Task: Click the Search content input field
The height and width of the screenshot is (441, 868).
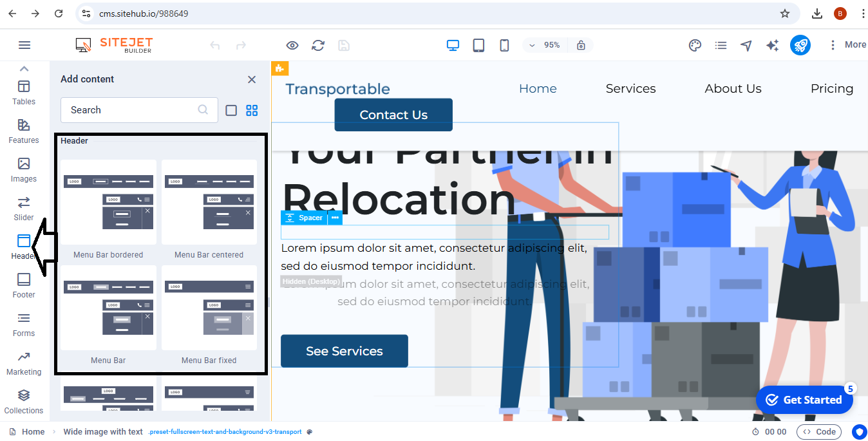Action: [132, 110]
